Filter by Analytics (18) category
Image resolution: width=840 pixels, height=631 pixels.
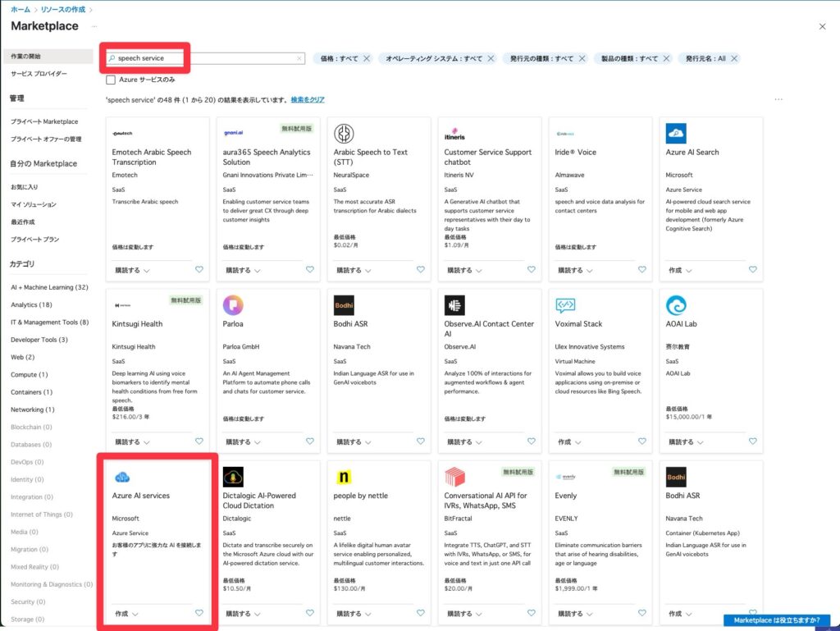pyautogui.click(x=32, y=304)
